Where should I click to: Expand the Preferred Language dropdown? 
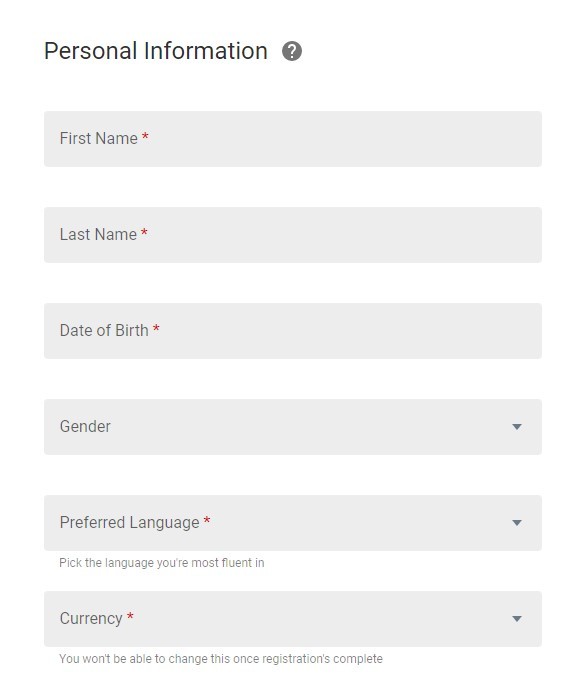pos(293,523)
